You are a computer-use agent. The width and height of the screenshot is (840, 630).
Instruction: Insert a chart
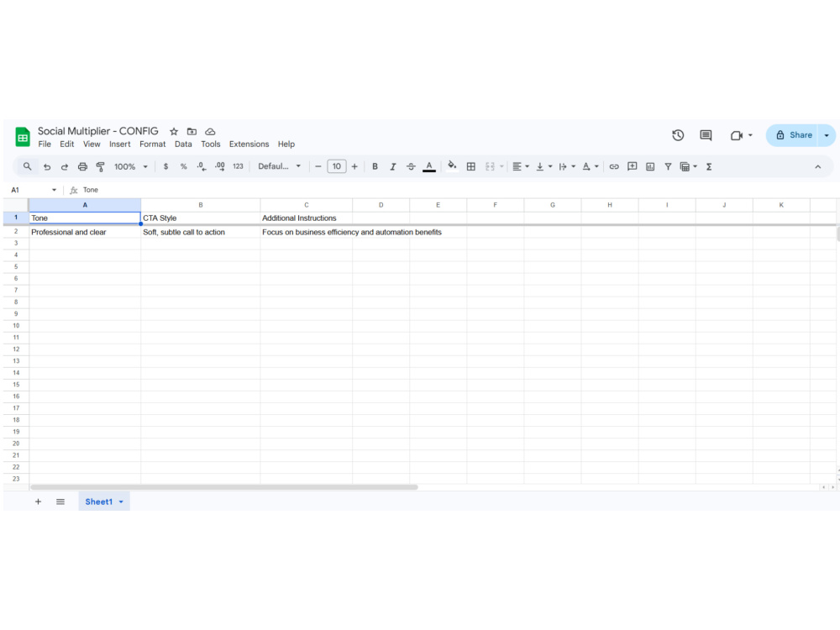[x=650, y=166]
